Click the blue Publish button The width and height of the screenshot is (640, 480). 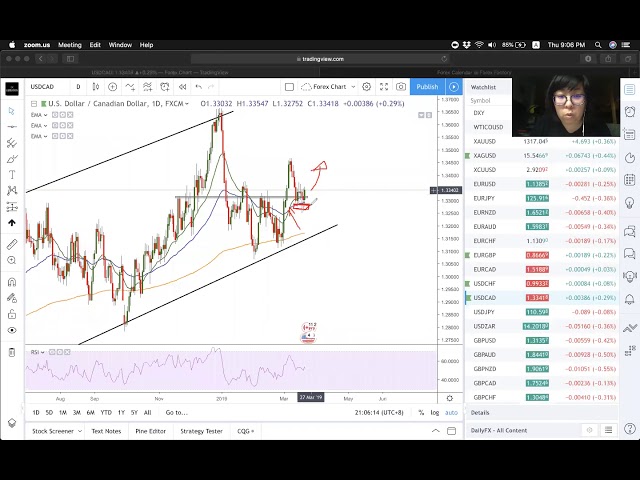pyautogui.click(x=427, y=87)
